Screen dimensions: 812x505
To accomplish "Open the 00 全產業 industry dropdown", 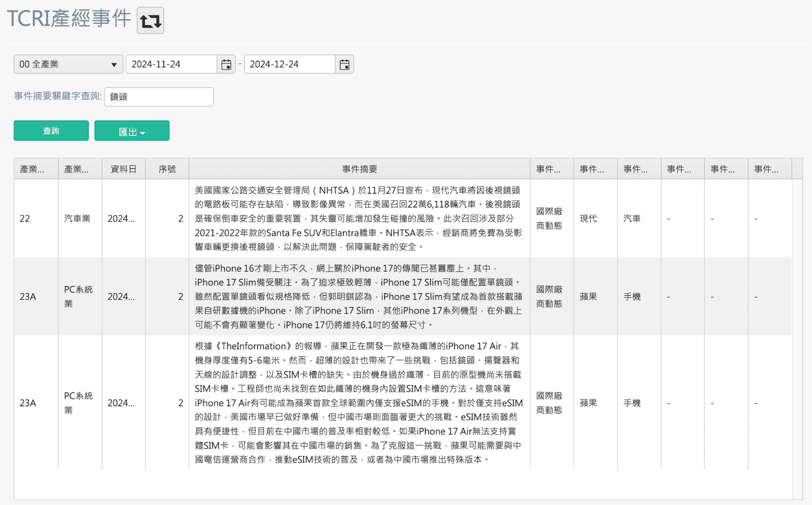I will [x=69, y=64].
